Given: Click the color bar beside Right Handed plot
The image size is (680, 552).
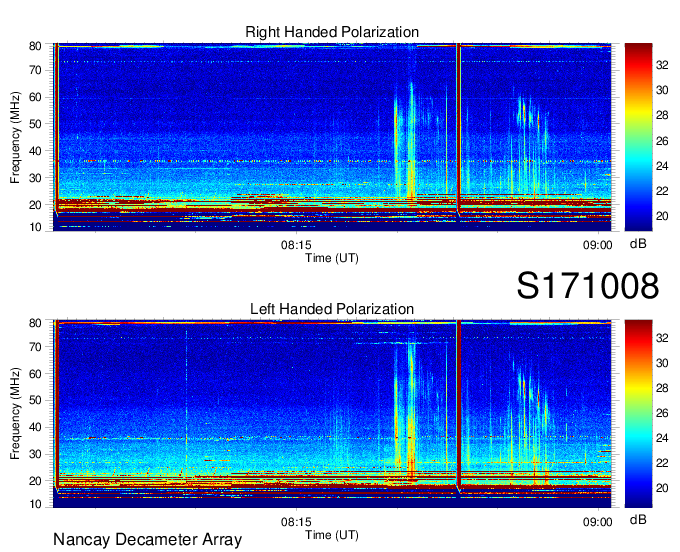Looking at the screenshot, I should pos(638,137).
